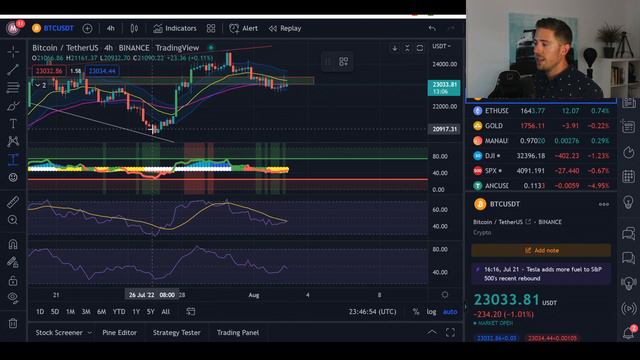The image size is (640, 360).
Task: Click the Add note button
Action: pyautogui.click(x=541, y=250)
